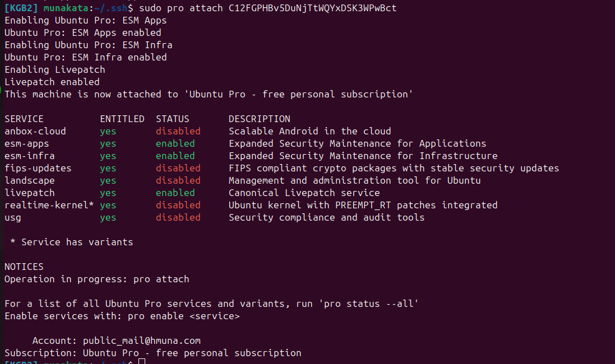
Task: Click the NOTICES heading
Action: [24, 267]
